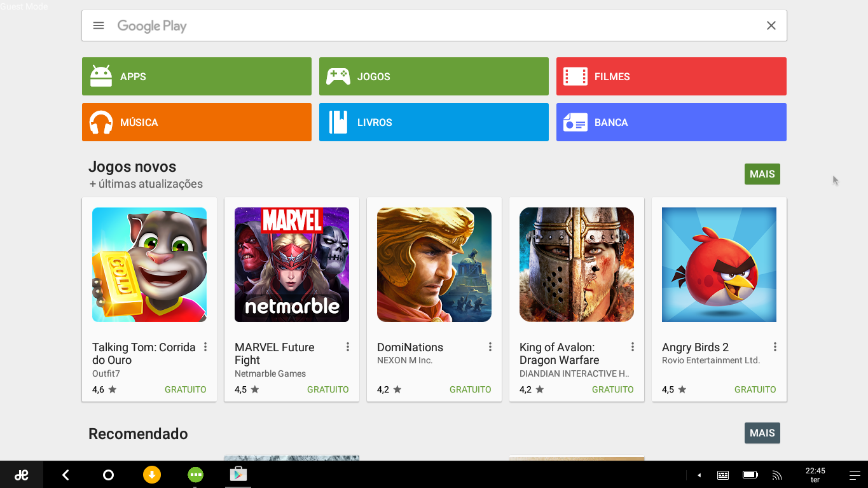This screenshot has height=488, width=868.
Task: Click the newsstand icon on BANCA tile
Action: tap(575, 122)
